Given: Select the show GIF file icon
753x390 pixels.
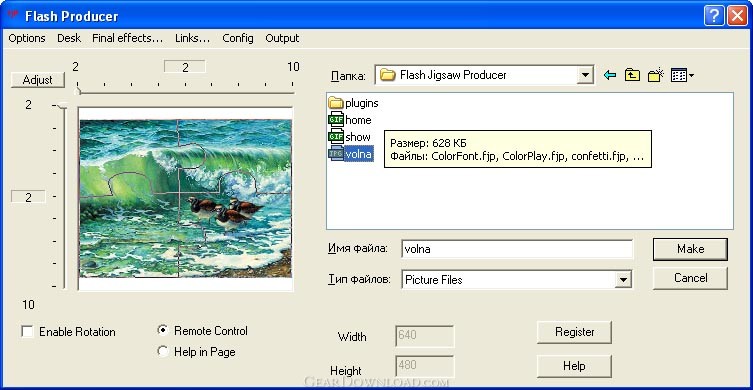Looking at the screenshot, I should [336, 137].
